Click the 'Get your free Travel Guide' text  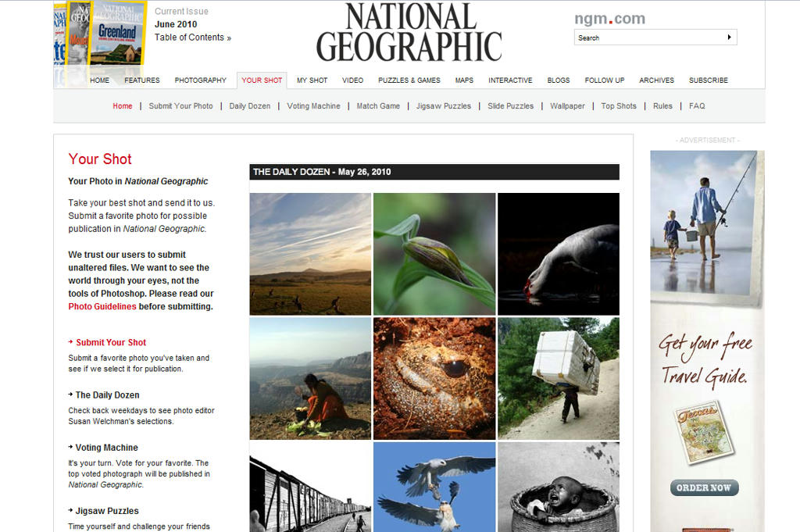705,360
